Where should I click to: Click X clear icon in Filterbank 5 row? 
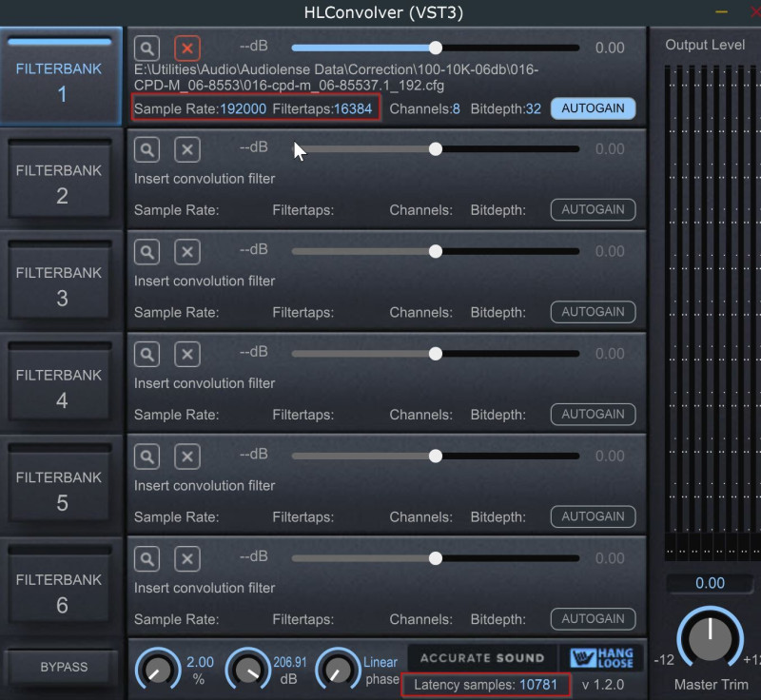[187, 457]
